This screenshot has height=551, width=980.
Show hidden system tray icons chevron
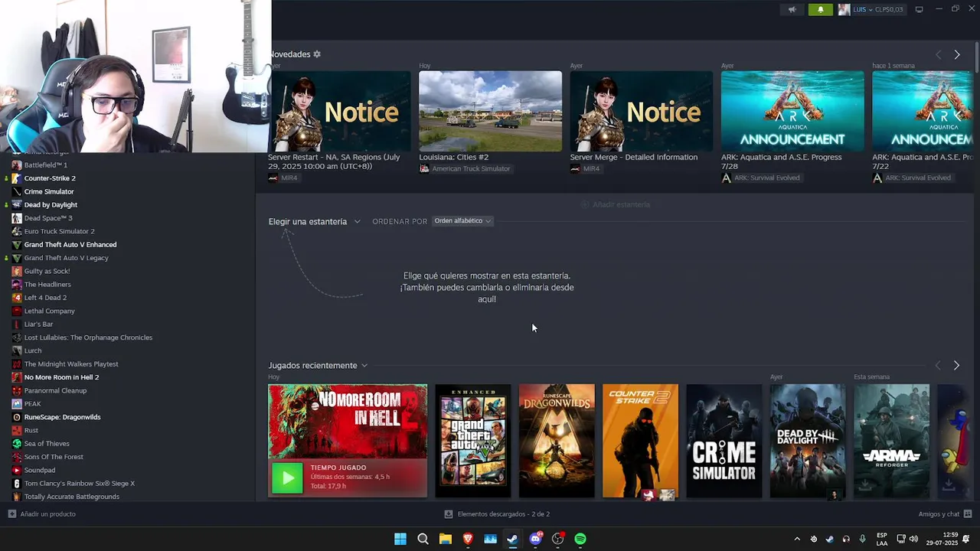pyautogui.click(x=797, y=539)
